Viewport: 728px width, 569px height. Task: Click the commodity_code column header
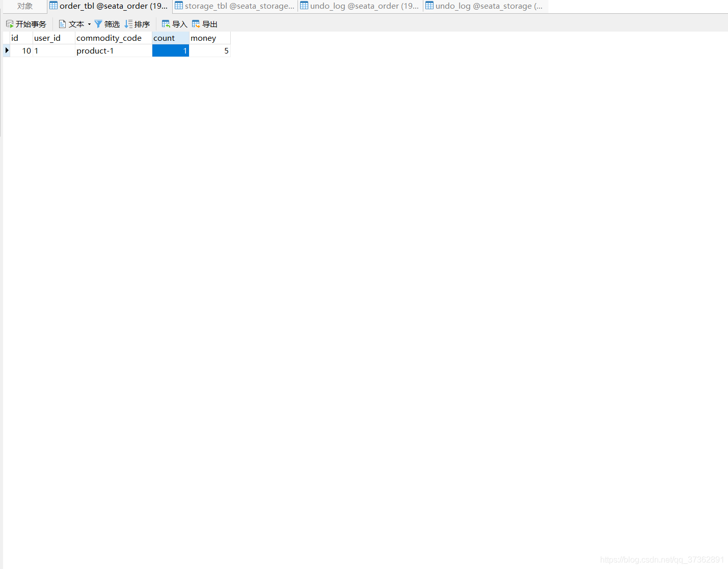[114, 38]
